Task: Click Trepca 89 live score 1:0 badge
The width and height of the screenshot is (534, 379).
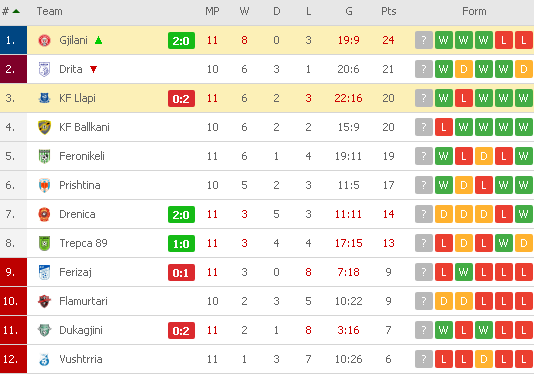Action: tap(181, 244)
